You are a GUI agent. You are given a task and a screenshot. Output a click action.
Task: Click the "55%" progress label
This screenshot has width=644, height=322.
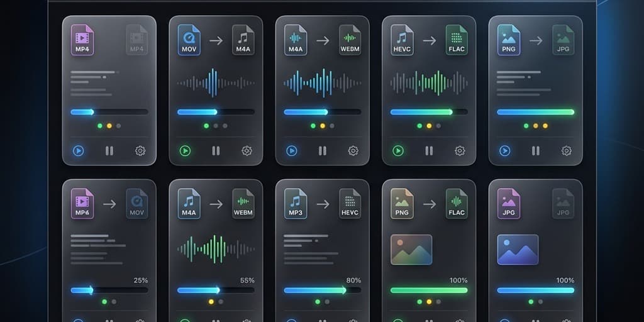point(247,280)
